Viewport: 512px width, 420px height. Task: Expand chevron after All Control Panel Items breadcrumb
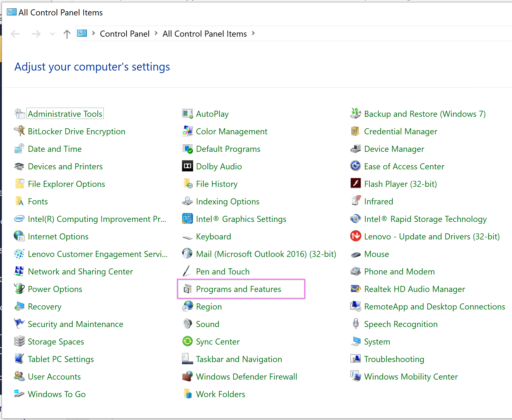click(x=253, y=33)
